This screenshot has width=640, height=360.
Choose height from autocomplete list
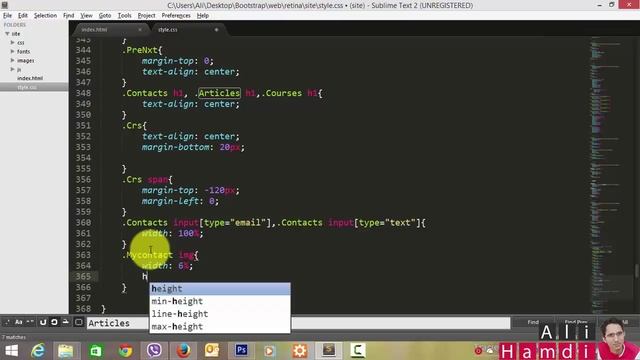point(220,289)
